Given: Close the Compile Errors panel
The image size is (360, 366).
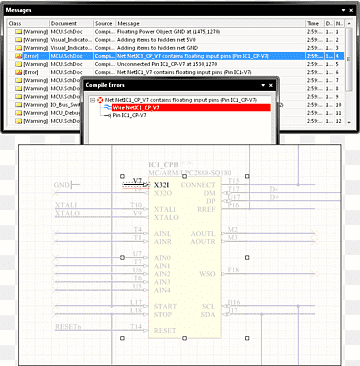Looking at the screenshot, I should pyautogui.click(x=271, y=85).
